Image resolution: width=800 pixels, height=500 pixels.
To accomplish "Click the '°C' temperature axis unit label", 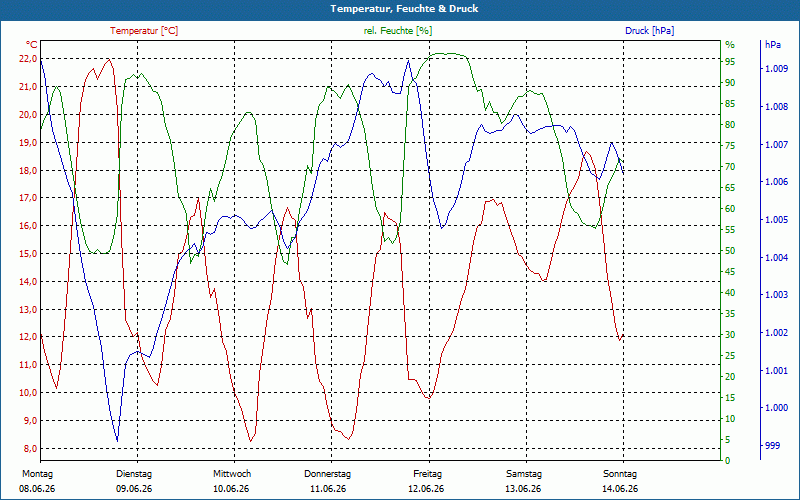I will pyautogui.click(x=31, y=44).
